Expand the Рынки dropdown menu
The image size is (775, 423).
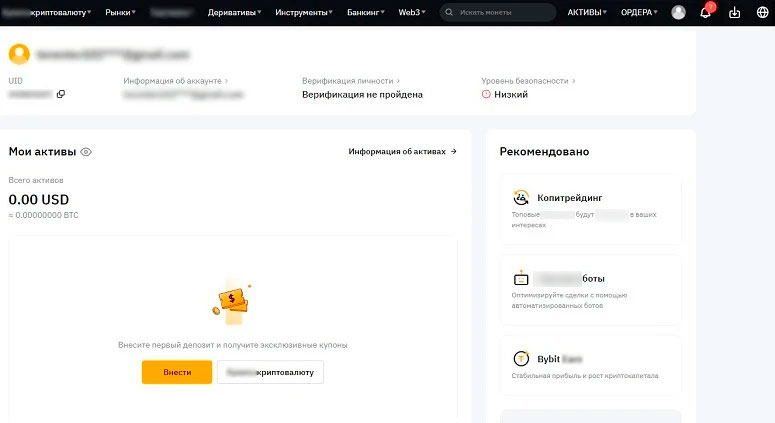(x=121, y=13)
